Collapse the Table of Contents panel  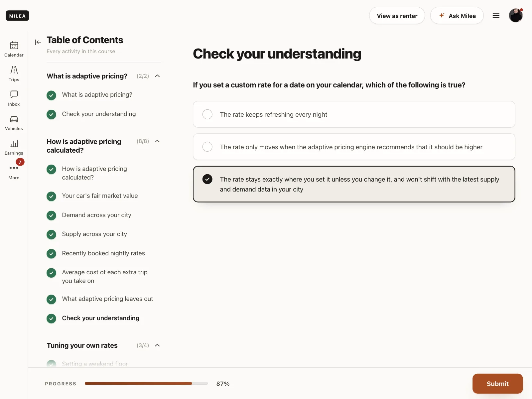tap(38, 42)
